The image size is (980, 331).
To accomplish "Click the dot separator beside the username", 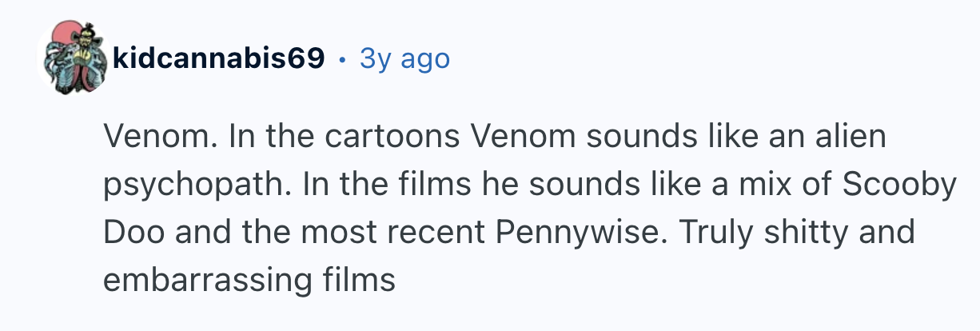I will pos(342,58).
